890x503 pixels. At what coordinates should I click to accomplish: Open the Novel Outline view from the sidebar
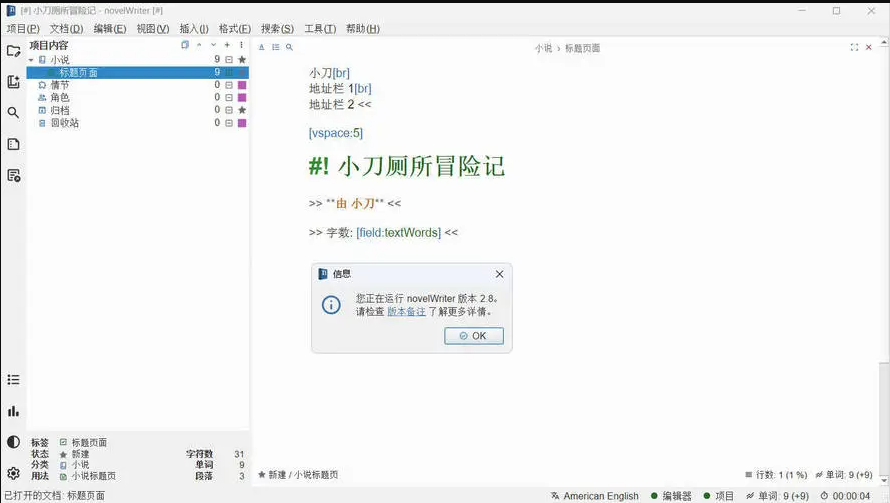click(13, 144)
